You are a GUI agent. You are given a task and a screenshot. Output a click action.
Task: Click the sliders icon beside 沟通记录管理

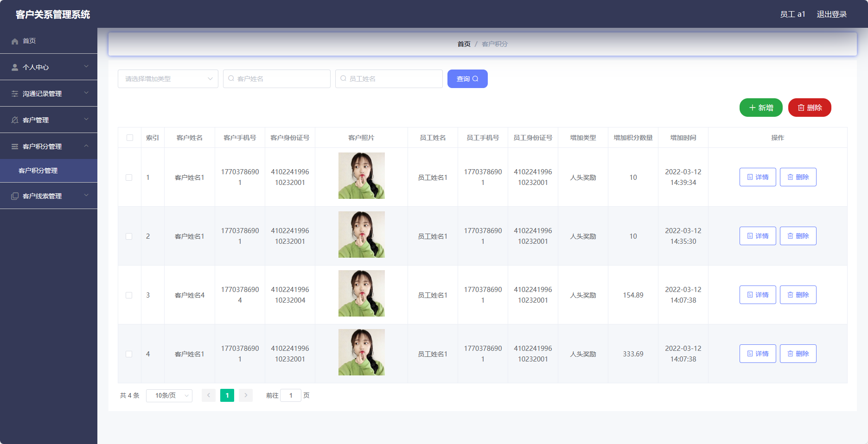pos(15,94)
